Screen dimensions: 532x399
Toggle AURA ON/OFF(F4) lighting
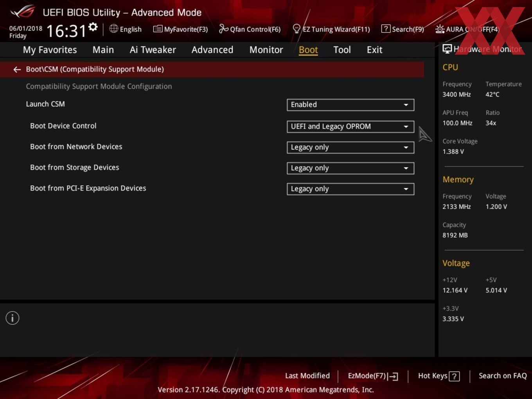[x=467, y=29]
